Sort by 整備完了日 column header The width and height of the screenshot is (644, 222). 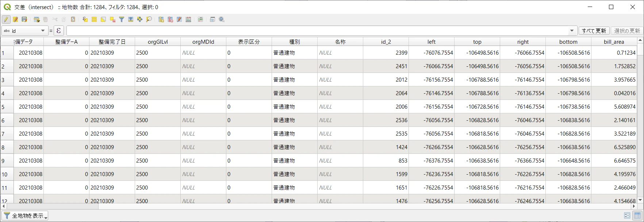click(112, 42)
